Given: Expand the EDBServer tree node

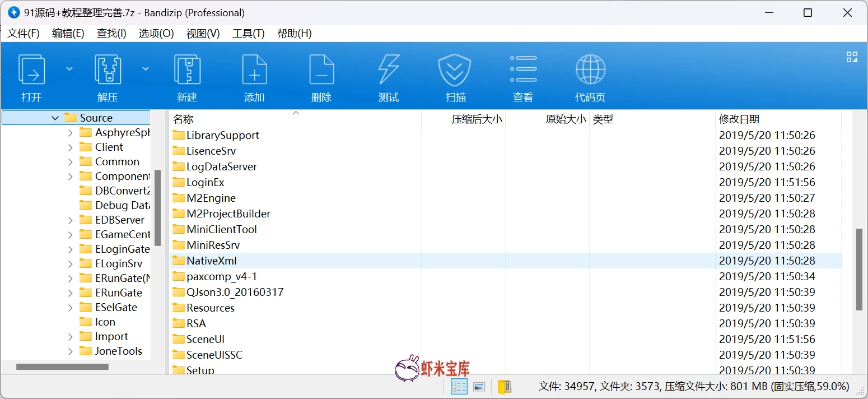Looking at the screenshot, I should point(70,220).
